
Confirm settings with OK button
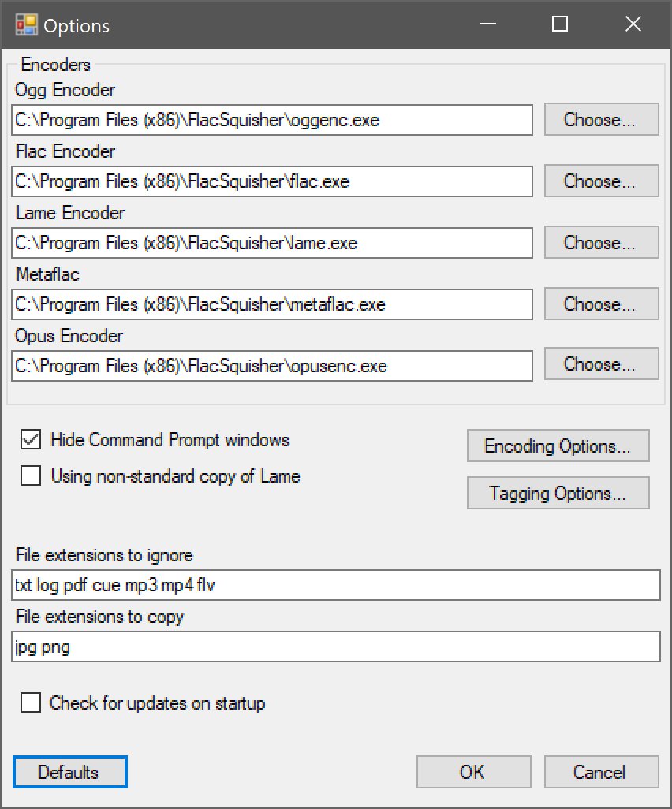click(x=473, y=772)
